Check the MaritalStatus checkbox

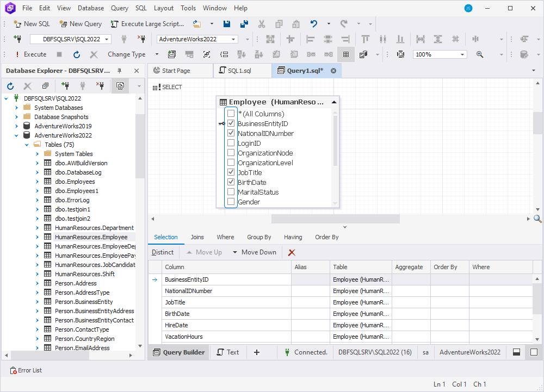point(231,192)
